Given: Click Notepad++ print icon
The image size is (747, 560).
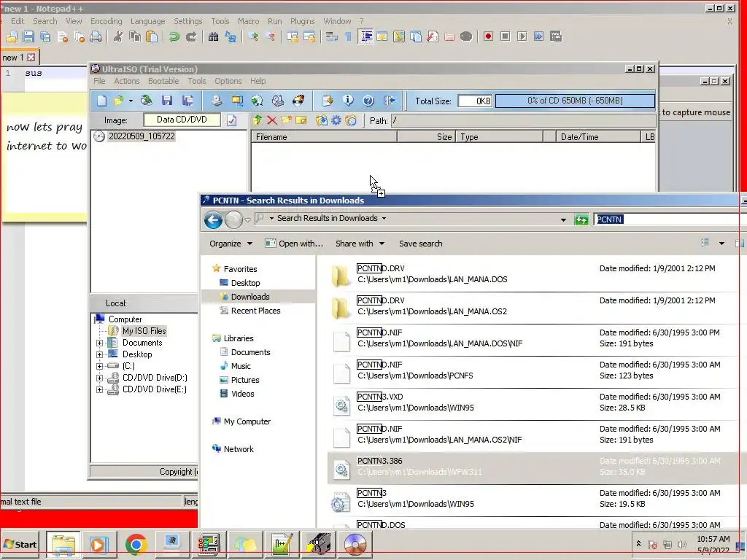Looking at the screenshot, I should click(96, 36).
